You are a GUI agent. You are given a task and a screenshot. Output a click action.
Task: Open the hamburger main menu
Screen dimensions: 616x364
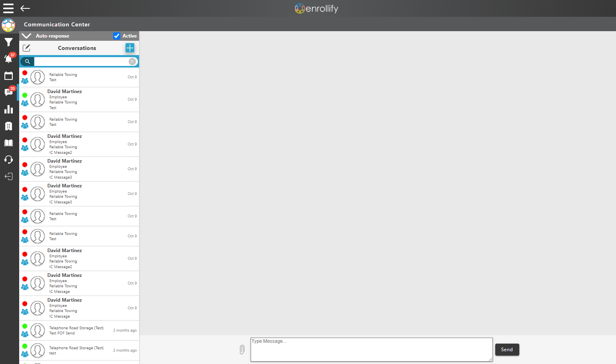8,8
